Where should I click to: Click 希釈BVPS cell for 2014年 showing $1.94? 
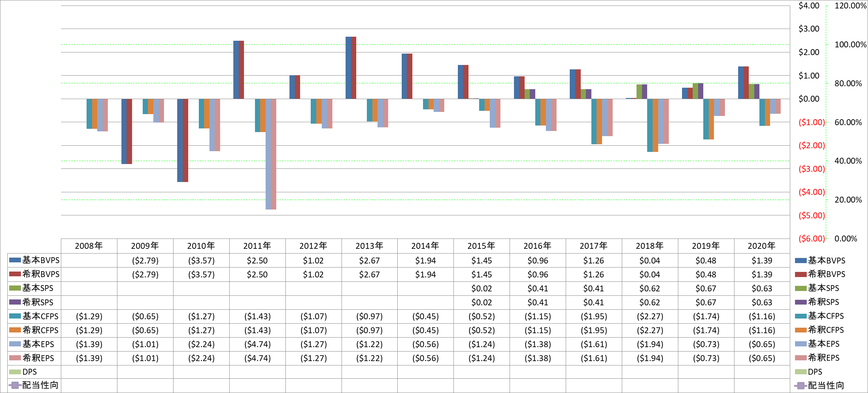click(426, 274)
